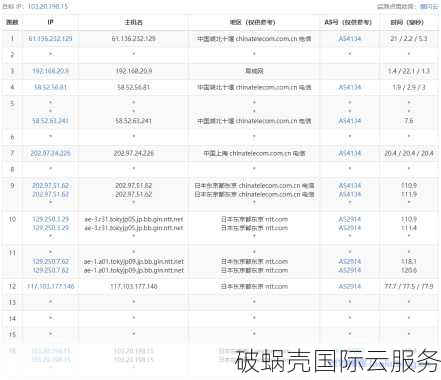Screen dimensions: 441x380
Task: Click hop number 14 in the first column
Action: (12, 319)
